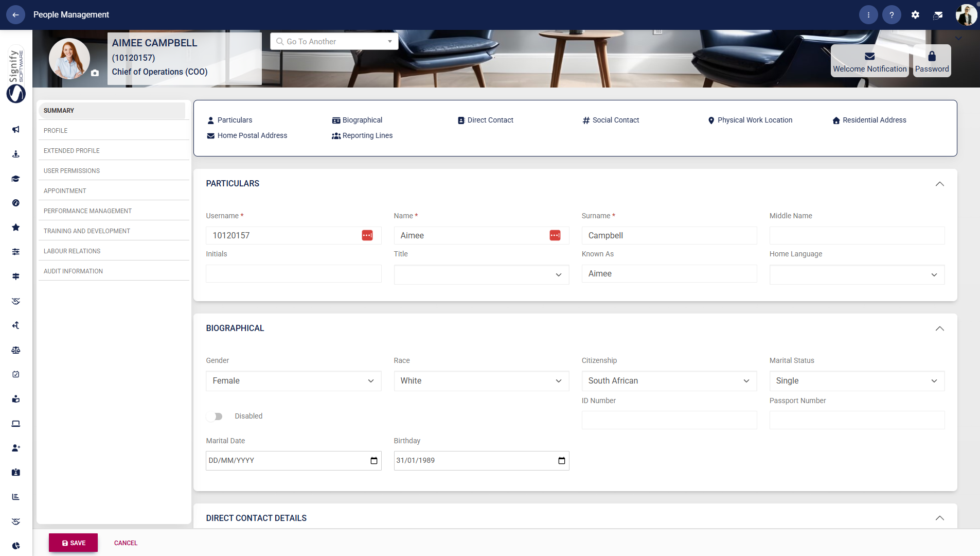The height and width of the screenshot is (556, 980).
Task: Open the dashboard speedometer icon in sidebar
Action: coord(16,203)
